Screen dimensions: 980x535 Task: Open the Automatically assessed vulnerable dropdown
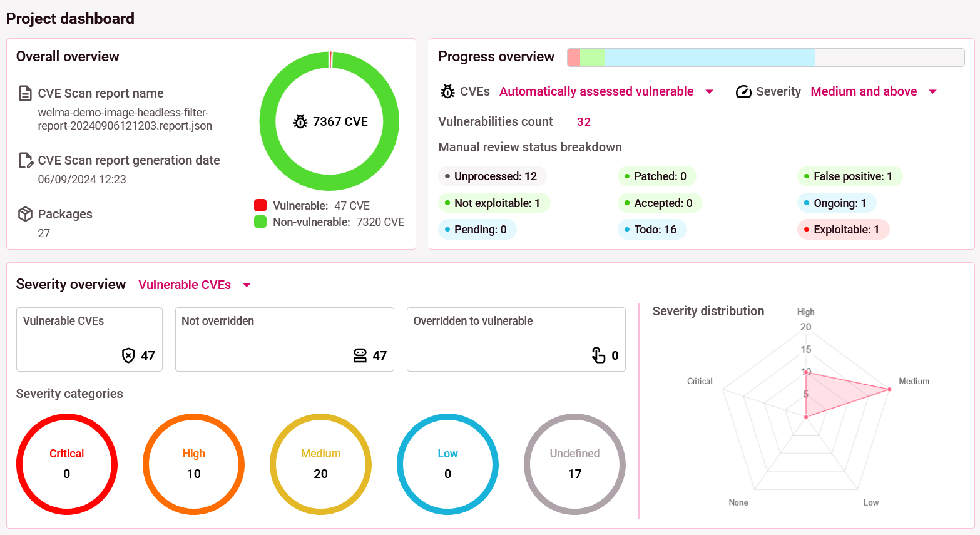pos(596,91)
